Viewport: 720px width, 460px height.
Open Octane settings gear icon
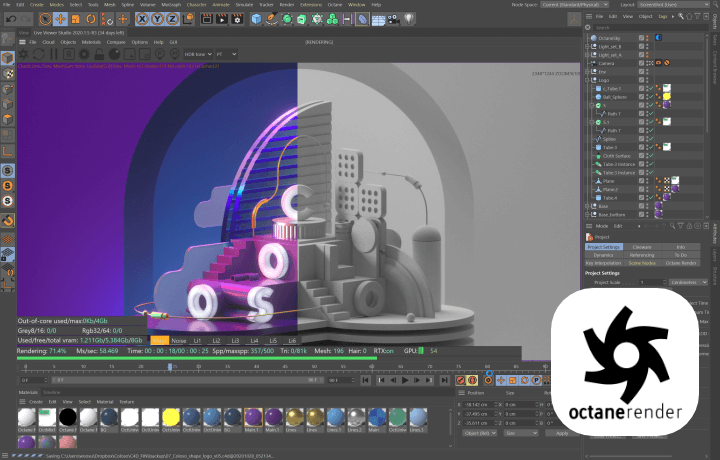(x=84, y=54)
